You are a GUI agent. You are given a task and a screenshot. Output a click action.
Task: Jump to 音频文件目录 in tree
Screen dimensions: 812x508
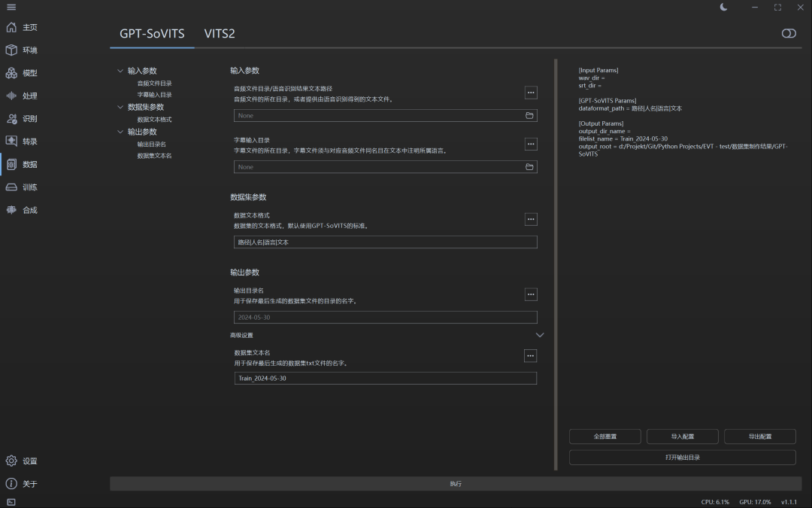click(x=154, y=84)
